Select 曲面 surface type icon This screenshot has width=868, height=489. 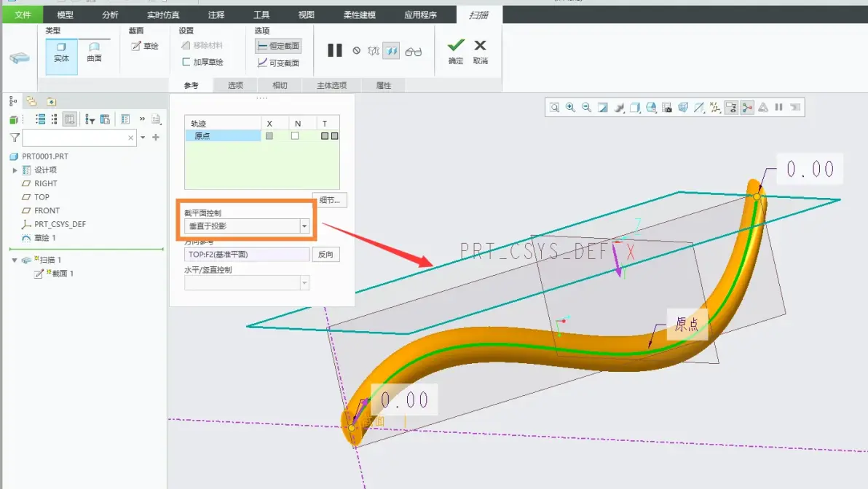coord(94,52)
